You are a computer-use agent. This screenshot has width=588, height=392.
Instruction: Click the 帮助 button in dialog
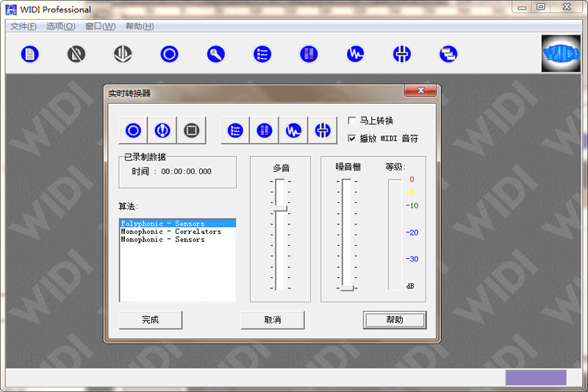point(395,320)
